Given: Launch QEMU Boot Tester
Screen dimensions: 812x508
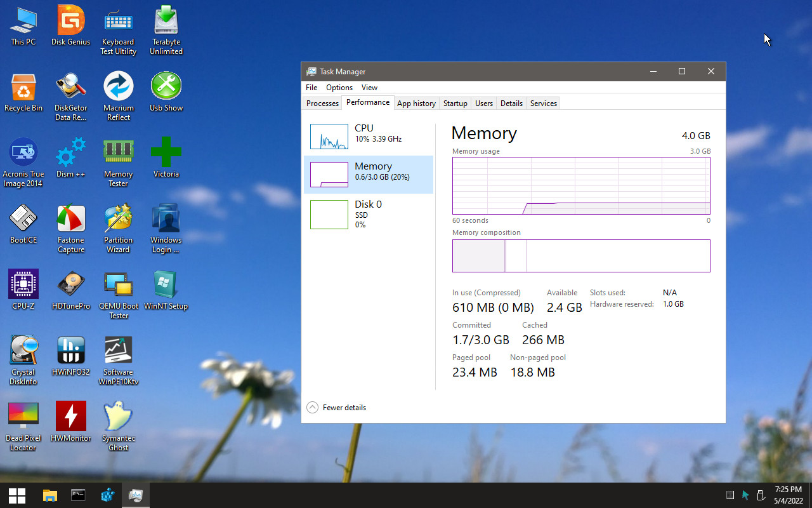Looking at the screenshot, I should pyautogui.click(x=119, y=294).
